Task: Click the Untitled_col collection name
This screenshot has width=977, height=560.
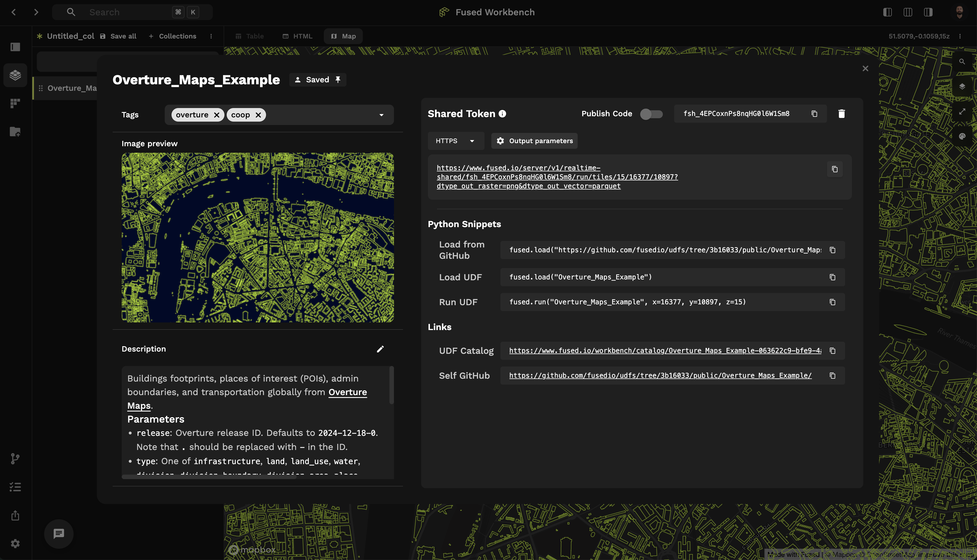Action: [70, 36]
